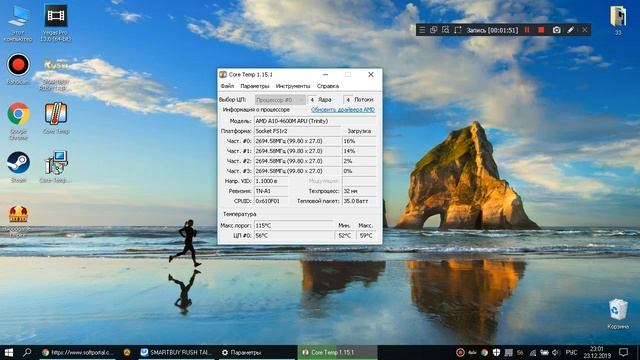Click the 14% load value for core #1
This screenshot has width=640, height=360.
(359, 151)
